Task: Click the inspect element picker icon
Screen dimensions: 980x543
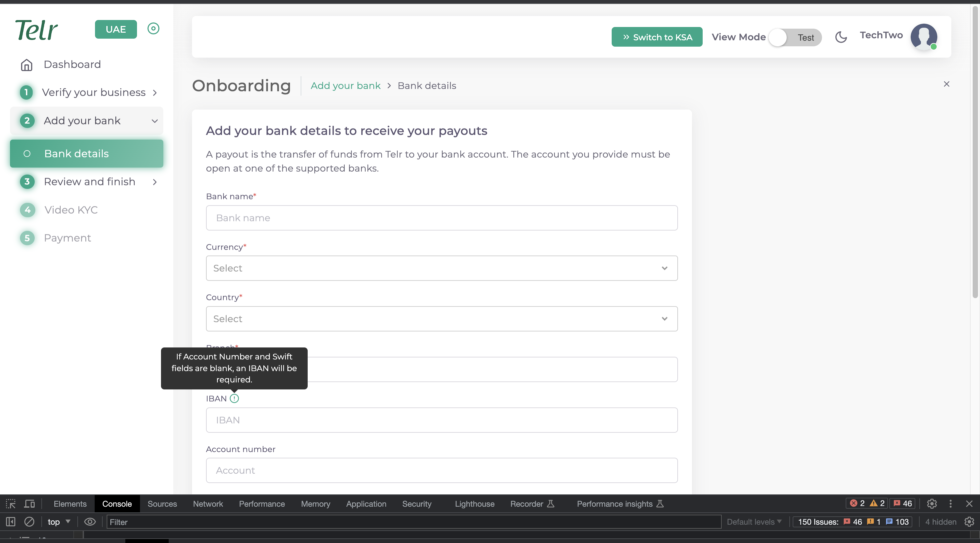Action: 11,504
